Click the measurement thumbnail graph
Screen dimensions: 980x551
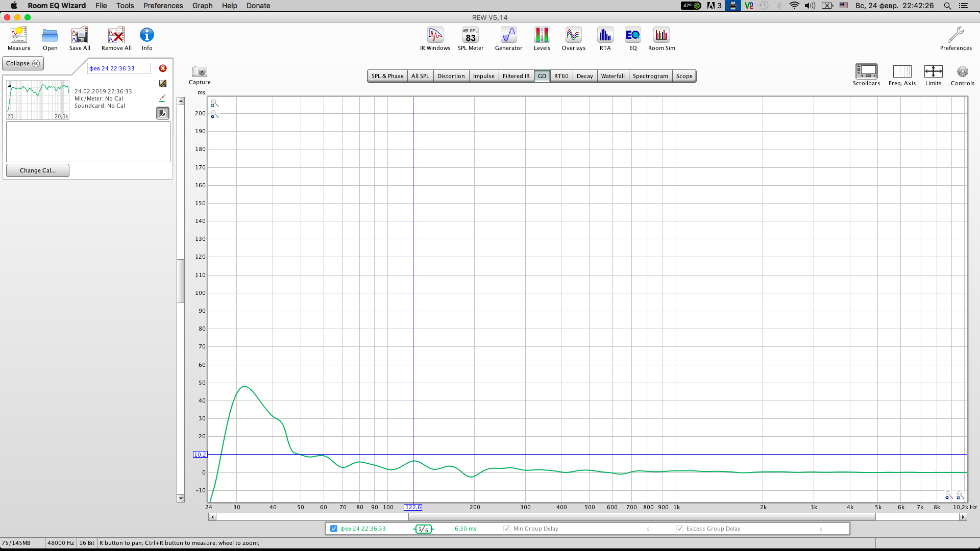pos(38,100)
